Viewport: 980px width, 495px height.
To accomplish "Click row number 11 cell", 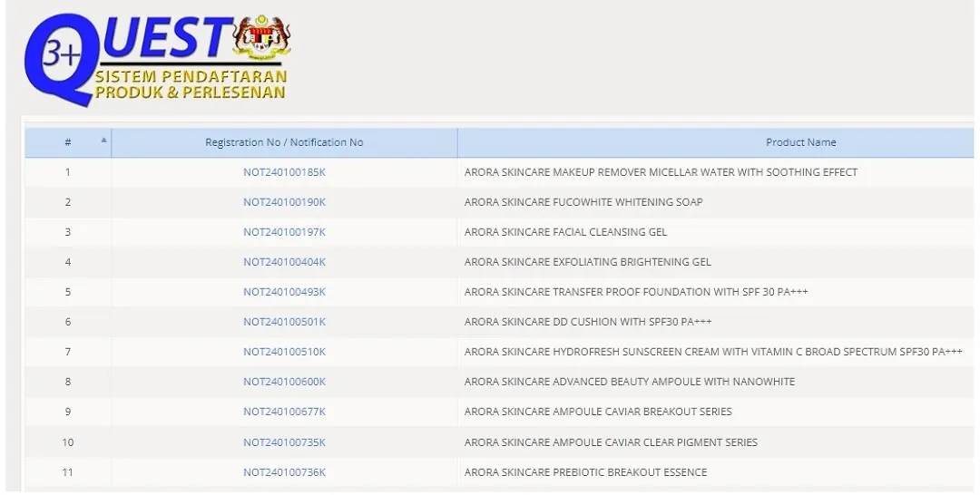I will point(68,472).
